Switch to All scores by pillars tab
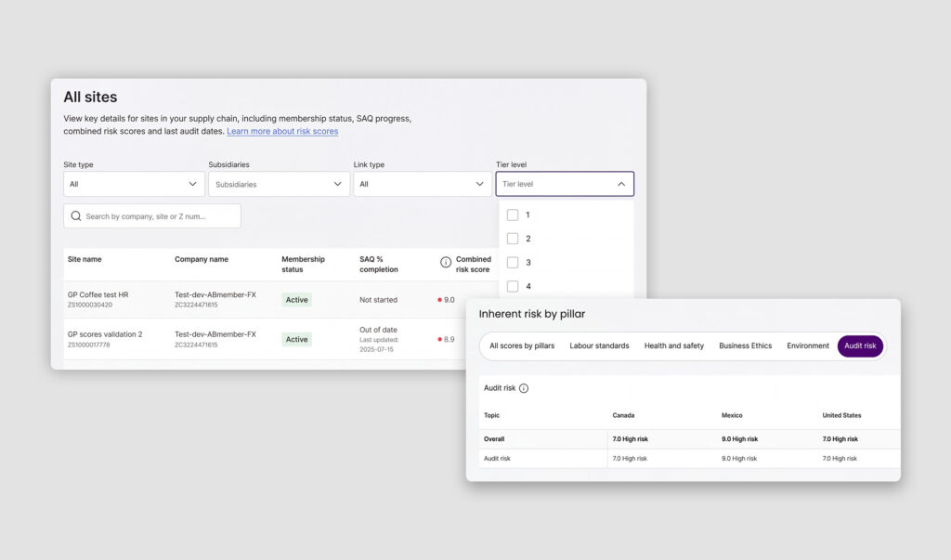951x560 pixels. (522, 345)
